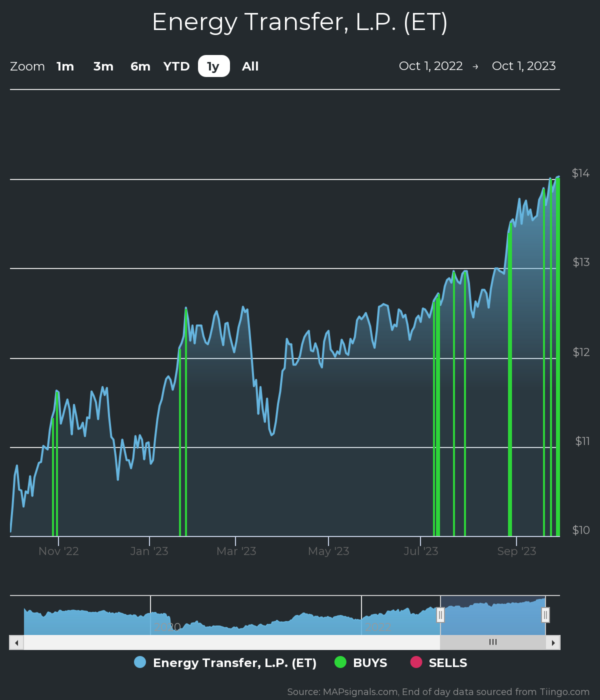Select the 1m zoom range
Screen dimensions: 600x700
pos(65,66)
